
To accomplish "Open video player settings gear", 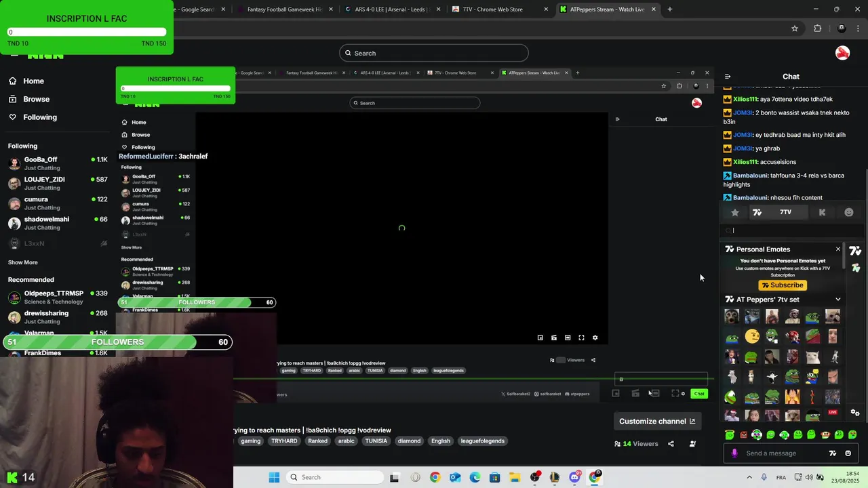I will [x=595, y=338].
